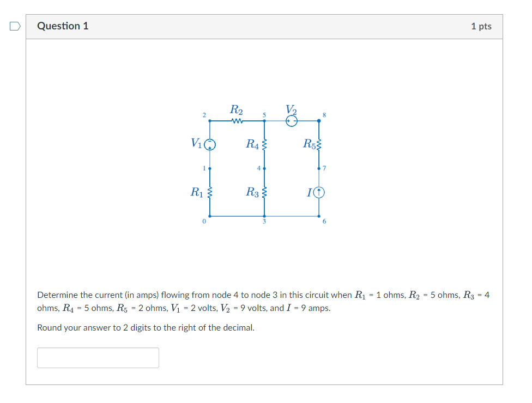Click node 3 at the circuit bottom
The width and height of the screenshot is (532, 403).
(x=264, y=217)
